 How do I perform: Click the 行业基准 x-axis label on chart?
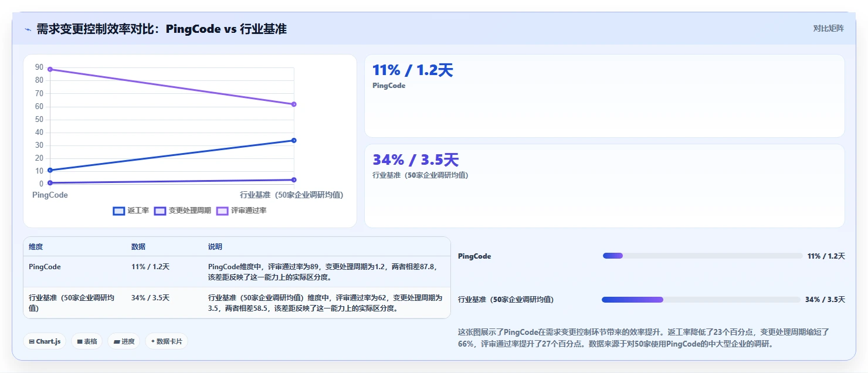(291, 195)
